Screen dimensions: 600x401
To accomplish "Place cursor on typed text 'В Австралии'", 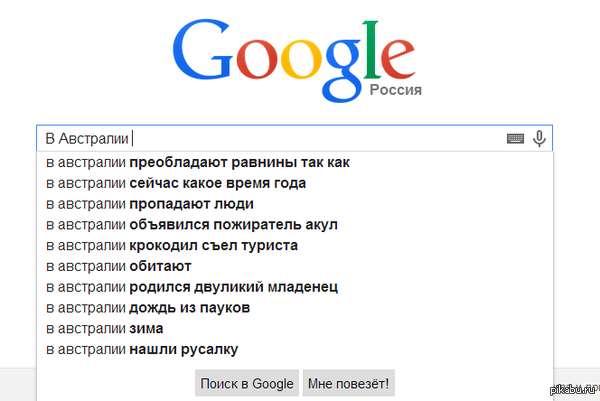I will (x=87, y=139).
